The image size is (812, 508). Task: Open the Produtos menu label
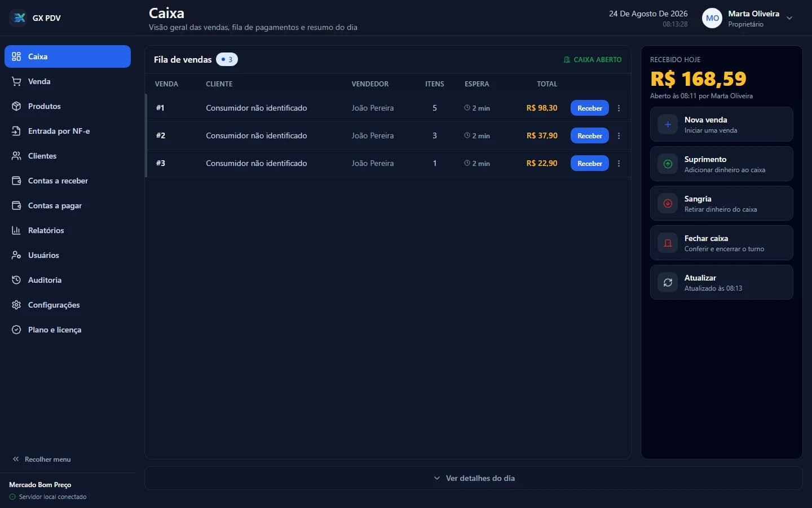tap(45, 106)
